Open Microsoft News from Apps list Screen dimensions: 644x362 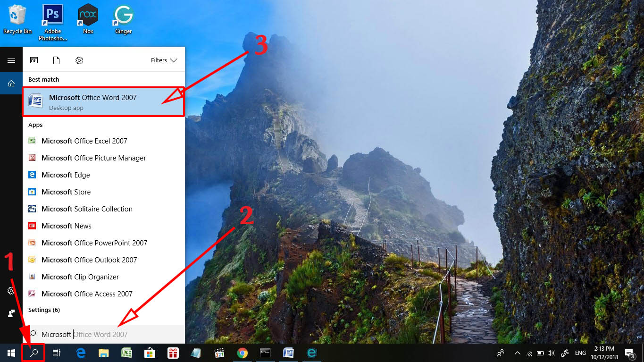(103, 226)
